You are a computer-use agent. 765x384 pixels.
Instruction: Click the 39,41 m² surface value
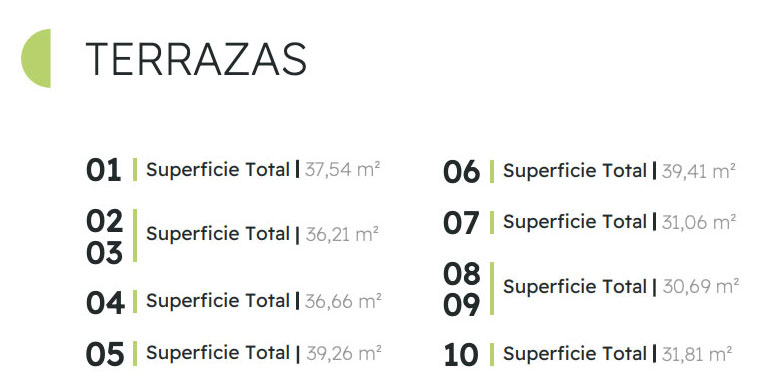coord(699,171)
